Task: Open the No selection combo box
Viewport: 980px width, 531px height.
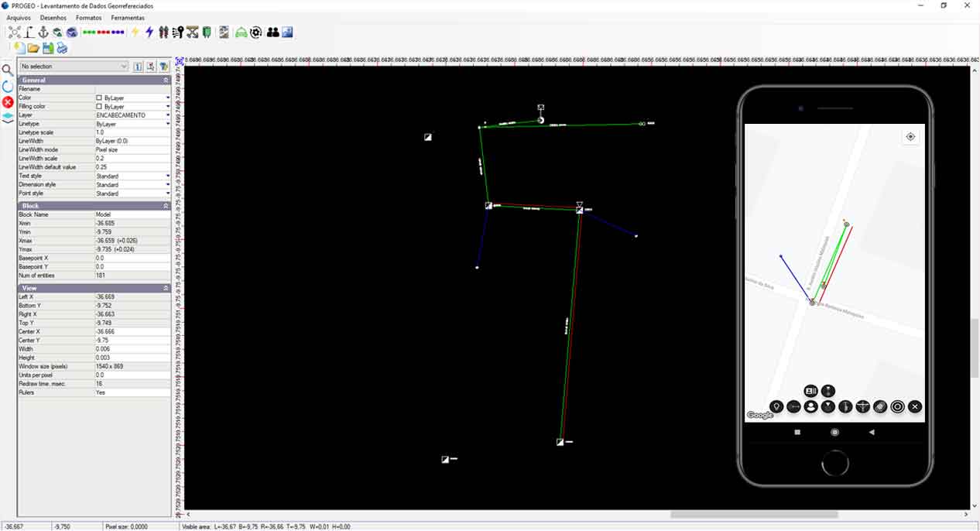Action: tap(74, 67)
